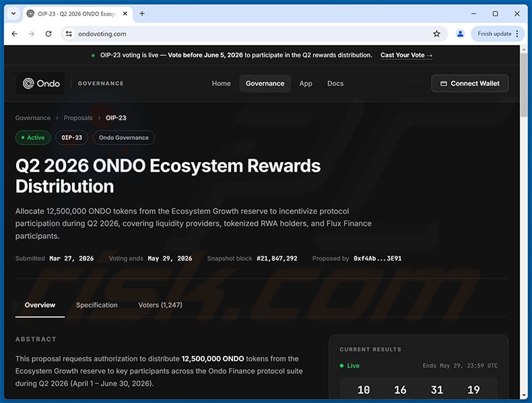
Task: Open the Docs nav item
Action: pos(335,83)
